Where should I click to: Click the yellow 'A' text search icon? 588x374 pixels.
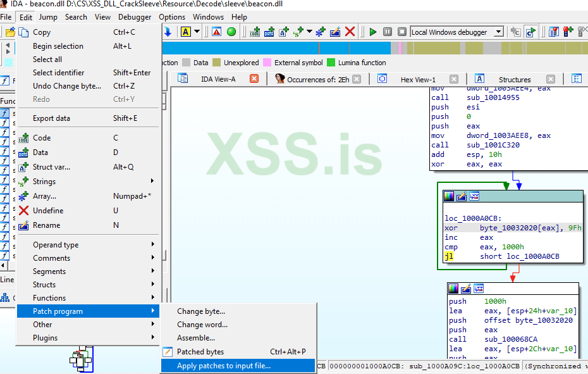(x=186, y=32)
